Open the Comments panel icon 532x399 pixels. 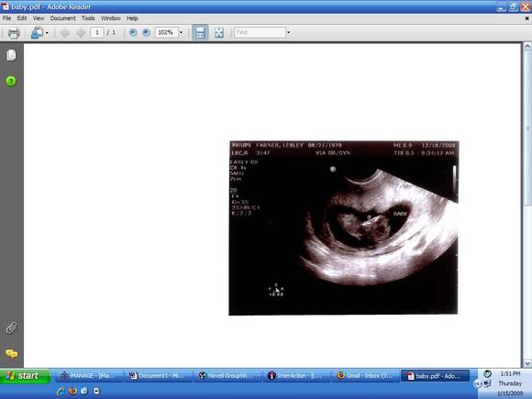(11, 354)
